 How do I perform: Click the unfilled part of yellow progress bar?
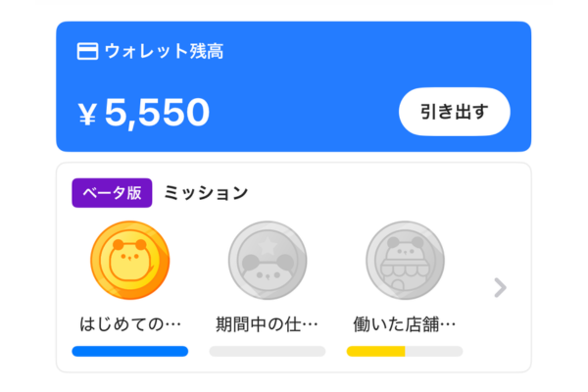point(433,351)
